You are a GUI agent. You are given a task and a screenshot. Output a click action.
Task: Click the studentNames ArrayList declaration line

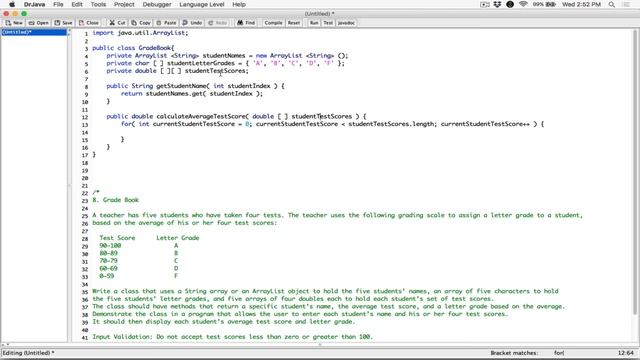(227, 56)
